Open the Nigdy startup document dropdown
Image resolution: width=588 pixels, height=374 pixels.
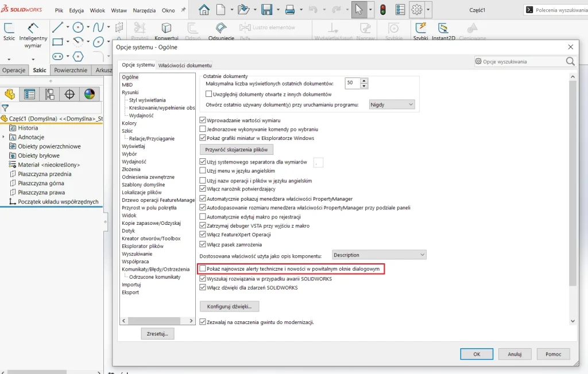392,104
